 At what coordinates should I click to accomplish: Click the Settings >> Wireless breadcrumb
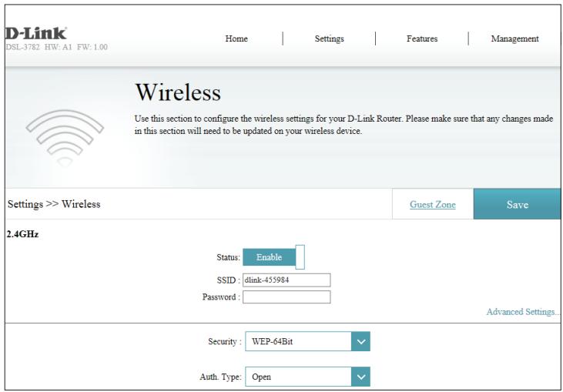54,204
